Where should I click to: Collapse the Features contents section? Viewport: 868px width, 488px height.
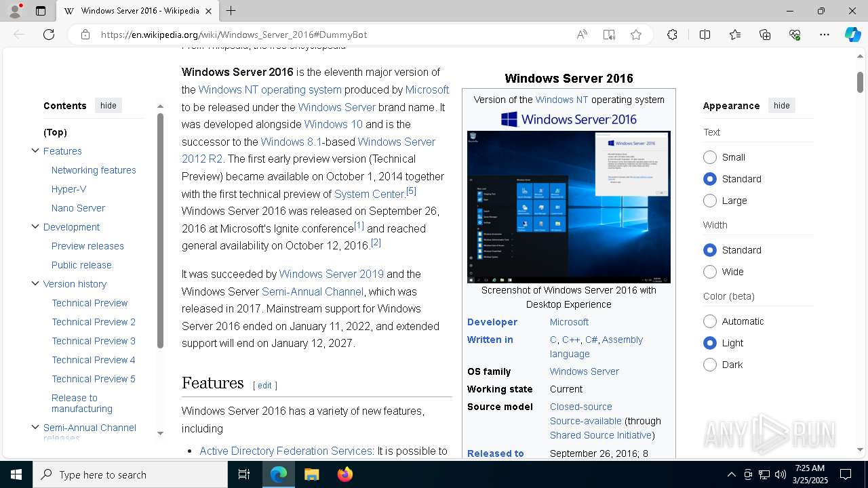pos(35,150)
